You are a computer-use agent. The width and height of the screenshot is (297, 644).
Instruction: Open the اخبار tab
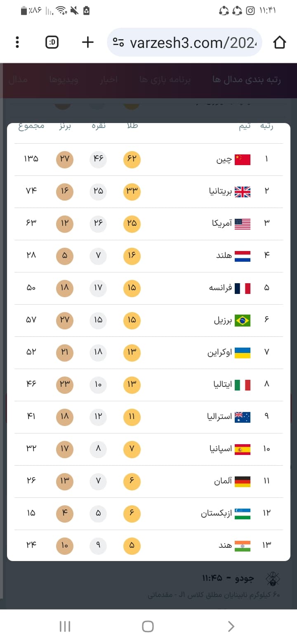pos(108,80)
